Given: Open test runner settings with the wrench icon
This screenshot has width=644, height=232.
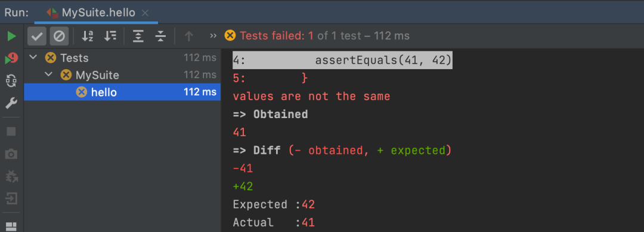Looking at the screenshot, I should 11,103.
